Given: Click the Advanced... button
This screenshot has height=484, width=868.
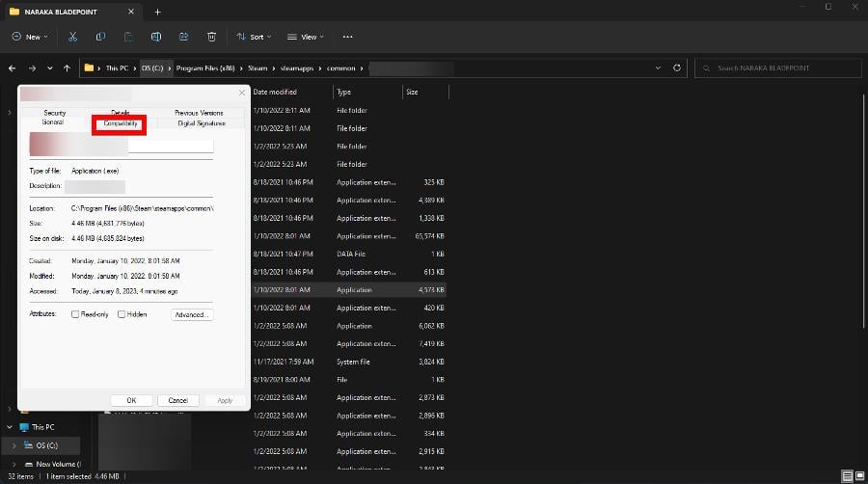Looking at the screenshot, I should tap(192, 314).
